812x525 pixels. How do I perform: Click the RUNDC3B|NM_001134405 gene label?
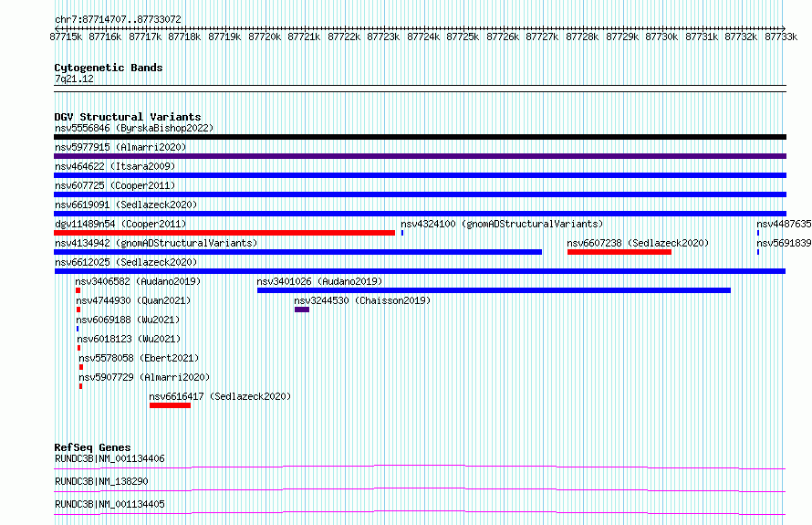point(109,504)
